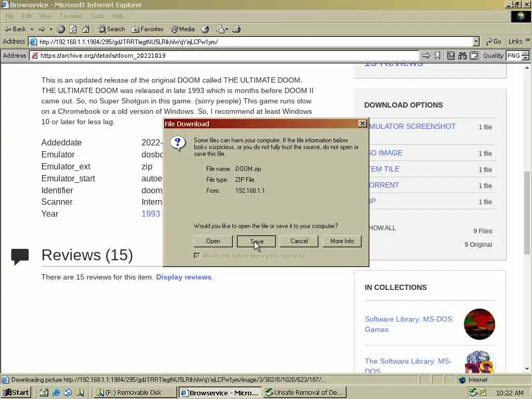Click the Refresh page icon
The image size is (532, 399).
pyautogui.click(x=73, y=29)
